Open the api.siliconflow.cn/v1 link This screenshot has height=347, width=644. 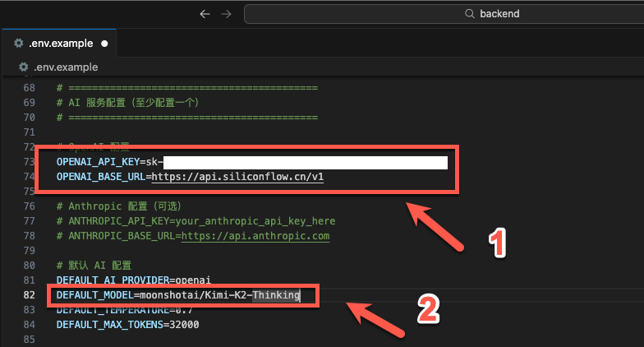coord(237,177)
